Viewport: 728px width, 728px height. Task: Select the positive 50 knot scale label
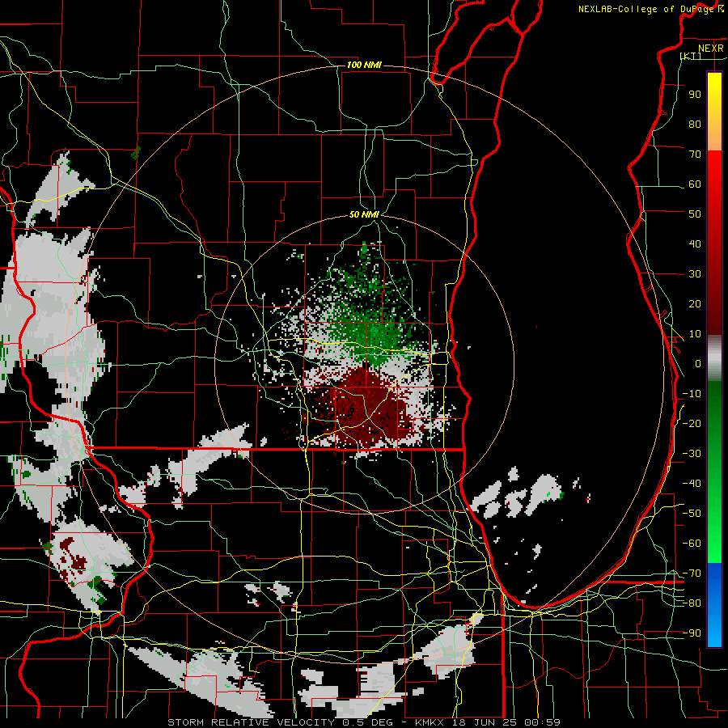point(695,214)
